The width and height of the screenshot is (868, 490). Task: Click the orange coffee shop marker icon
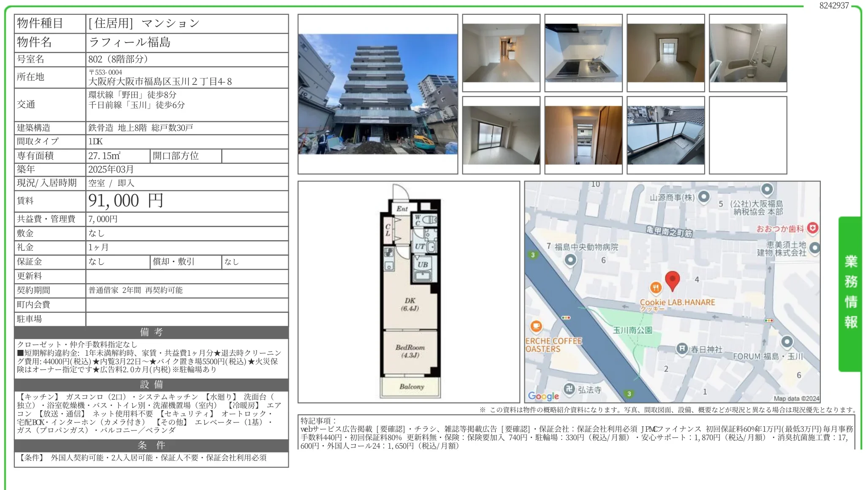536,326
